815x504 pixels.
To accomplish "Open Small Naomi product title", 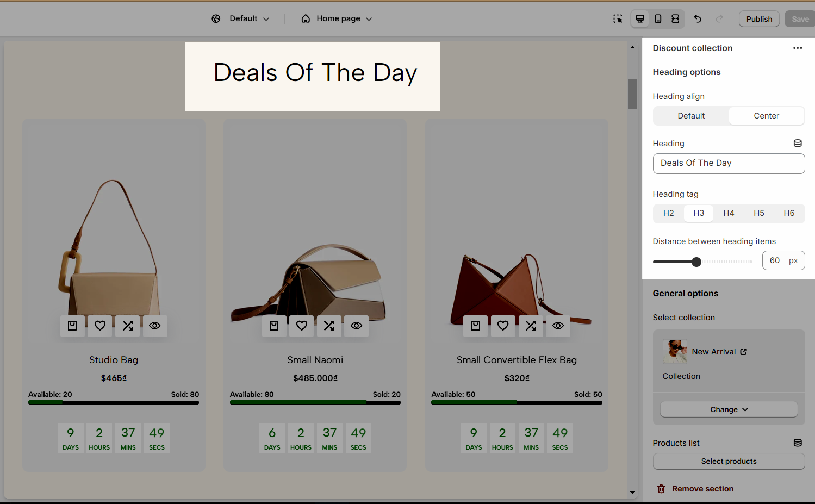I will click(x=315, y=360).
